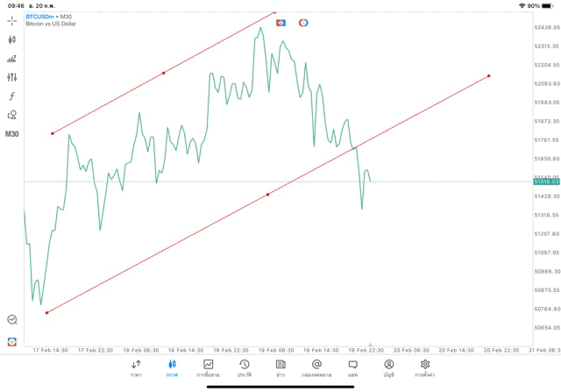Open การตั้งค่า (Settings) gear tab

tap(425, 367)
